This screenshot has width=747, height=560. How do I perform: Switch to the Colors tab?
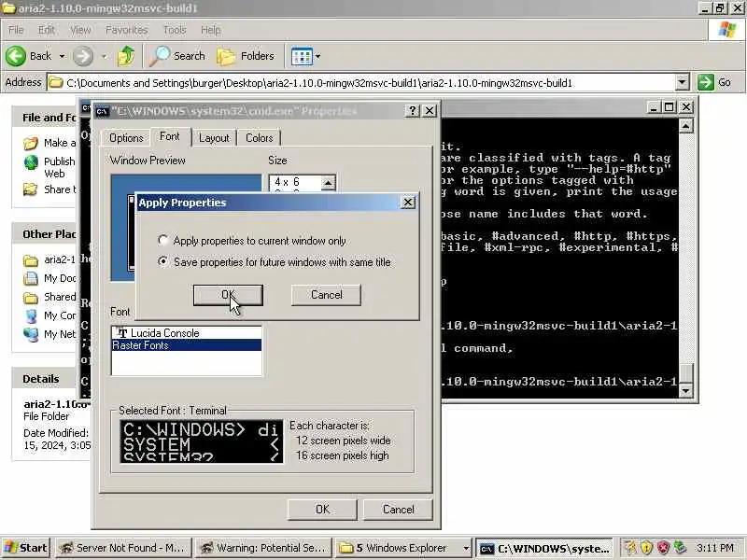click(x=260, y=137)
